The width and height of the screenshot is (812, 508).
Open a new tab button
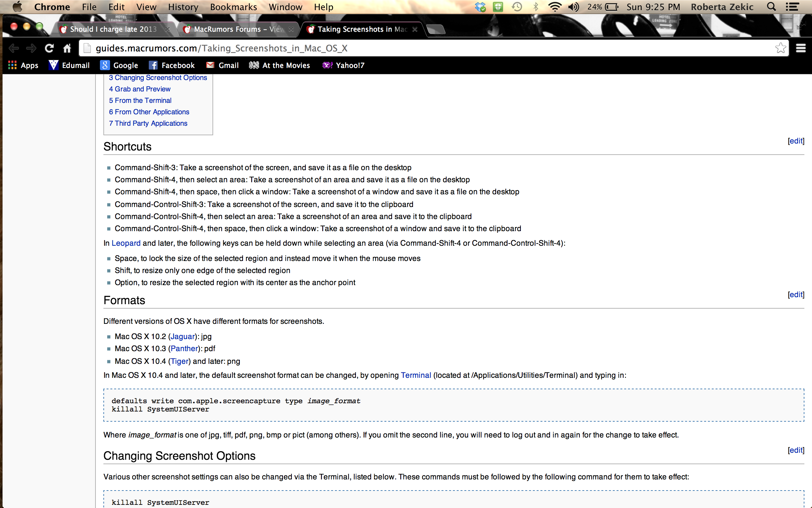pyautogui.click(x=436, y=30)
